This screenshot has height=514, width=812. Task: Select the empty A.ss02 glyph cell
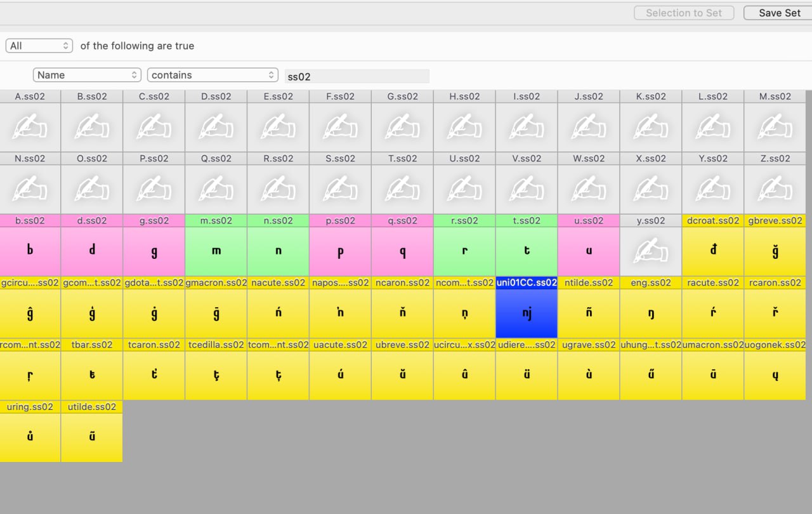[x=30, y=127]
